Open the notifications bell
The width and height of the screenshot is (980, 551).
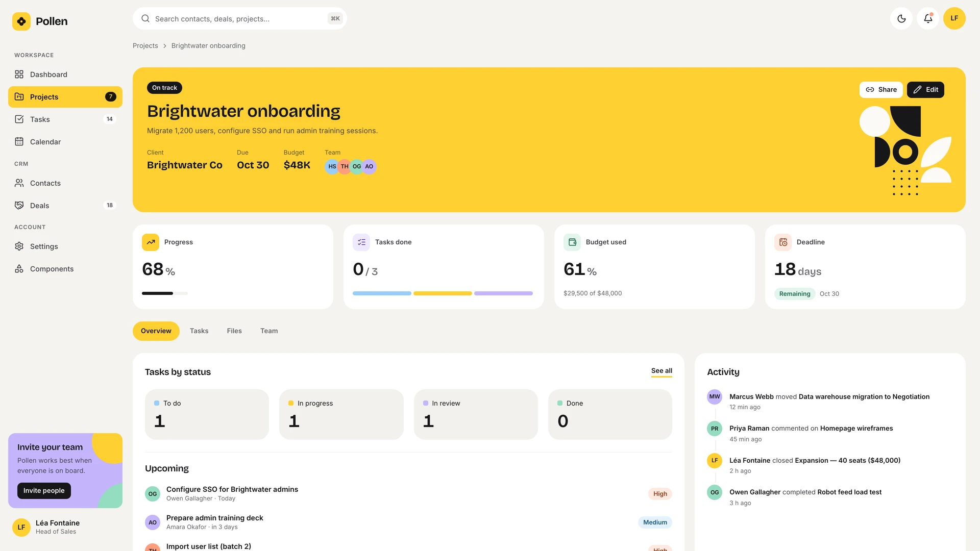pyautogui.click(x=928, y=18)
